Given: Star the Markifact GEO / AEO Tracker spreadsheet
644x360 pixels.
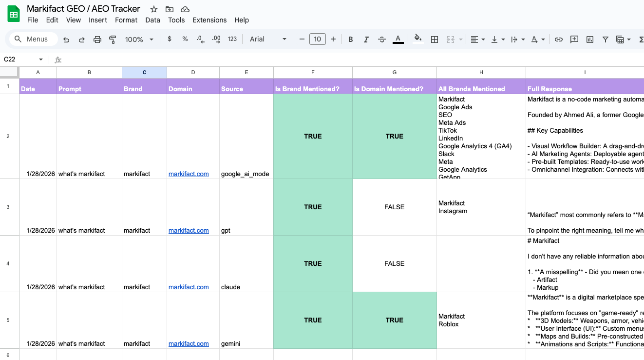Looking at the screenshot, I should (x=153, y=8).
